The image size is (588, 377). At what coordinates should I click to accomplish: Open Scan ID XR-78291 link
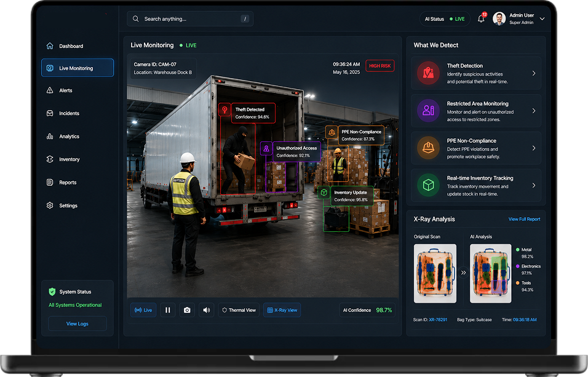tap(438, 320)
